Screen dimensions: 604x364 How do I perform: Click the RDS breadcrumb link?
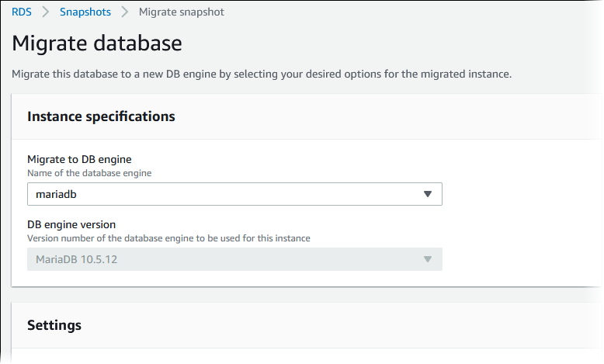(x=22, y=12)
